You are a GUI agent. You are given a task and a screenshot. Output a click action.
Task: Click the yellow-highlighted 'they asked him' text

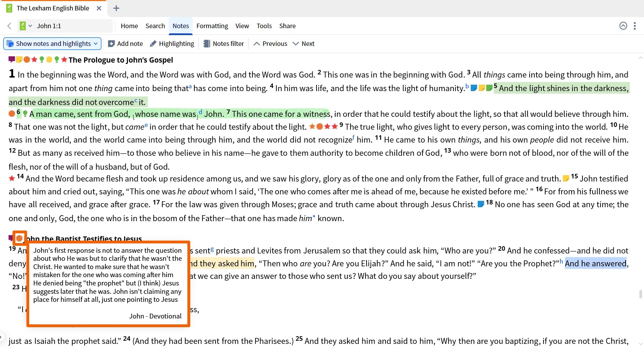tap(227, 264)
